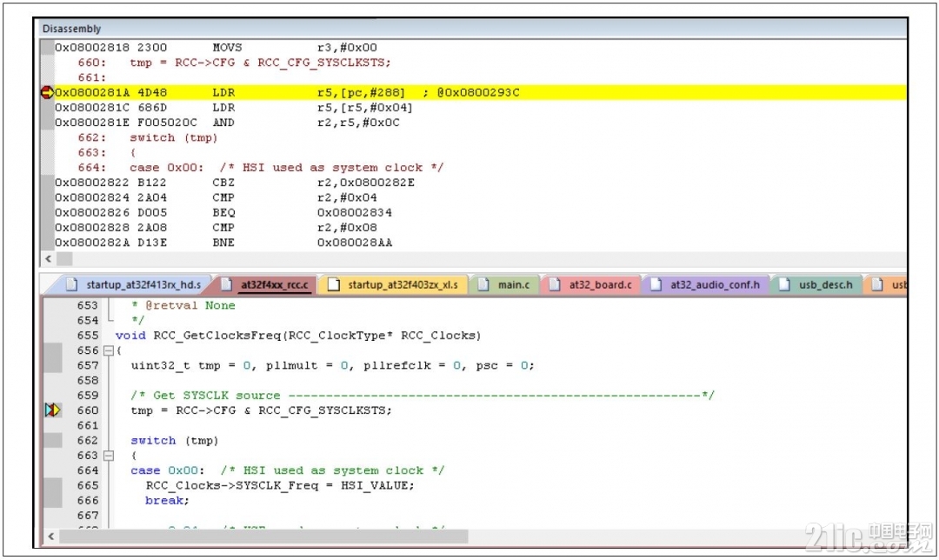The height and width of the screenshot is (560, 939).
Task: Select the MOVS r3,#0x00 instruction line
Action: tap(216, 47)
